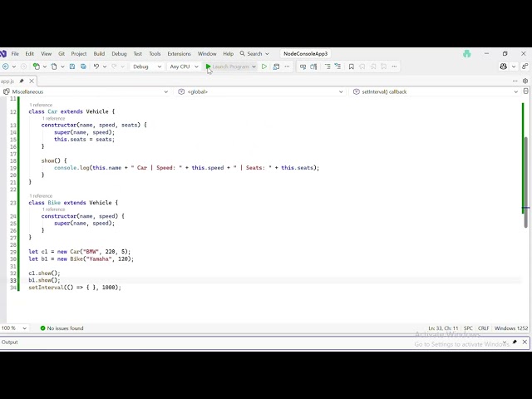Click the No issues found status indicator
Viewport: 532px width, 399px height.
pyautogui.click(x=62, y=328)
